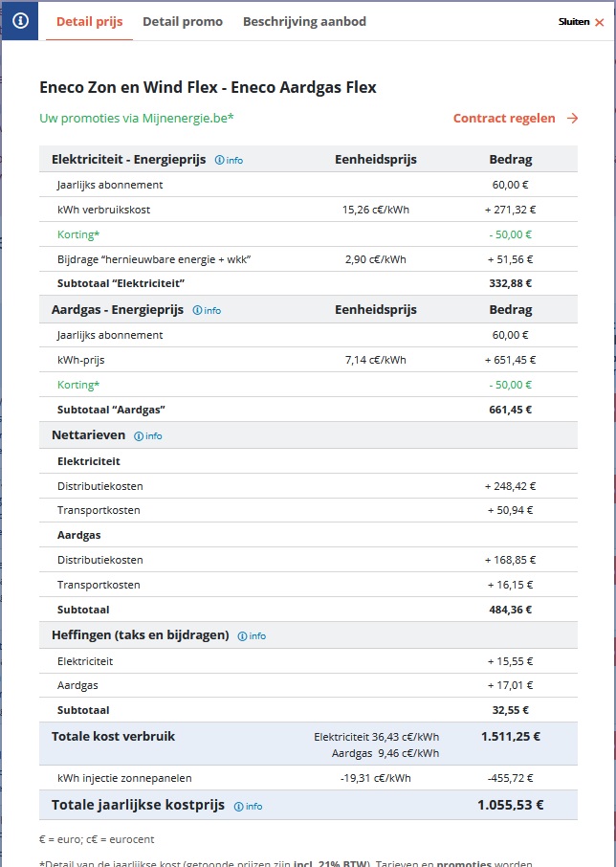Click the Totale kost verbruik label
This screenshot has height=867, width=616.
click(x=113, y=737)
